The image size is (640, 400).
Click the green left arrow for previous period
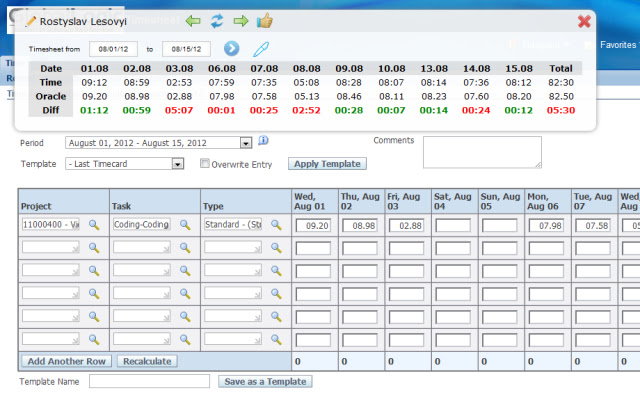[193, 20]
